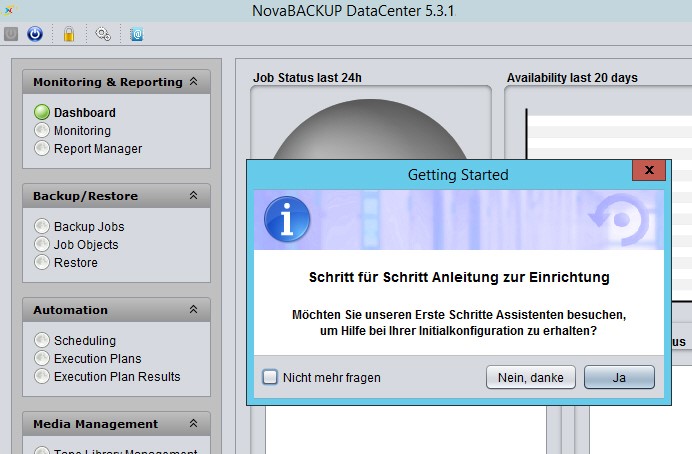Image resolution: width=692 pixels, height=454 pixels.
Task: Click the yellow padlock toolbar icon
Action: (x=69, y=34)
